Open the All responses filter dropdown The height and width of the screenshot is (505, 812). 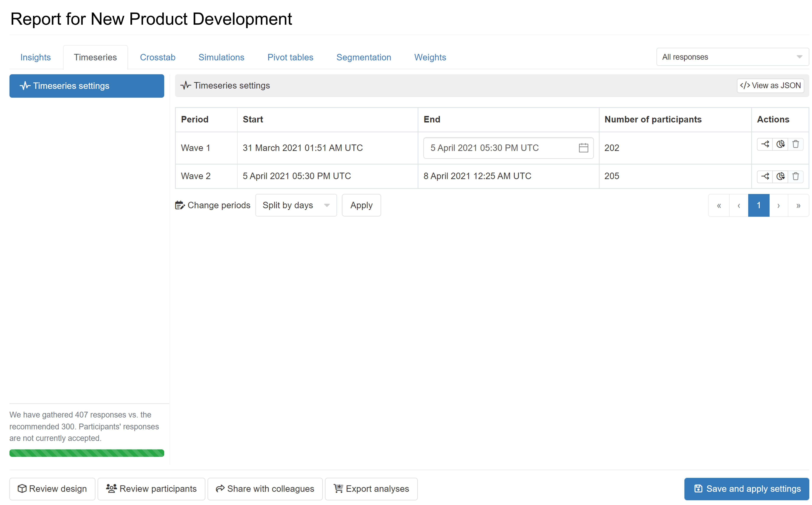coord(732,57)
